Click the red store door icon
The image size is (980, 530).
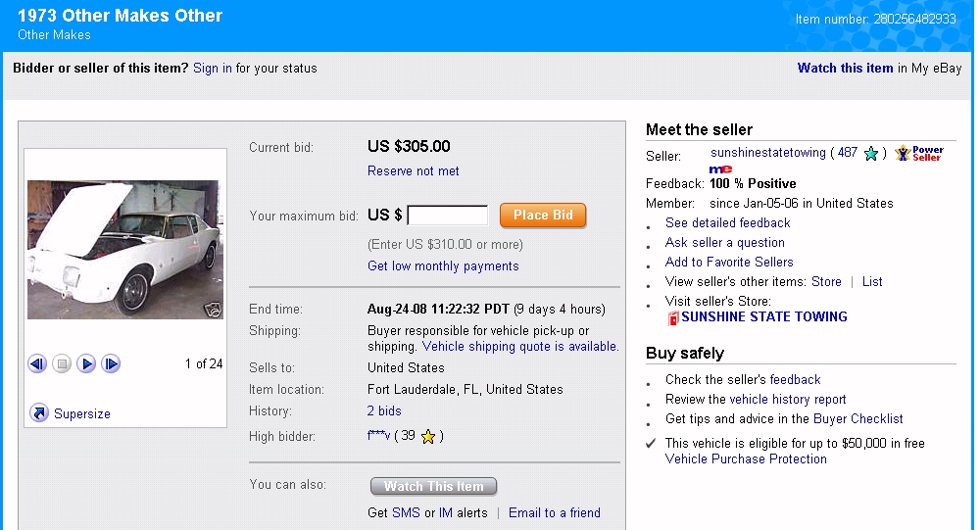[673, 318]
